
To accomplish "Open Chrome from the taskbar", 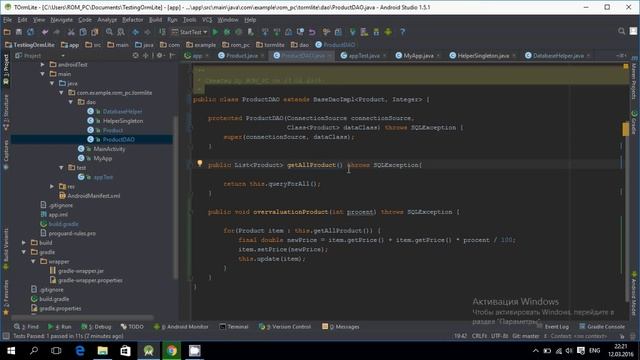I will point(172,351).
